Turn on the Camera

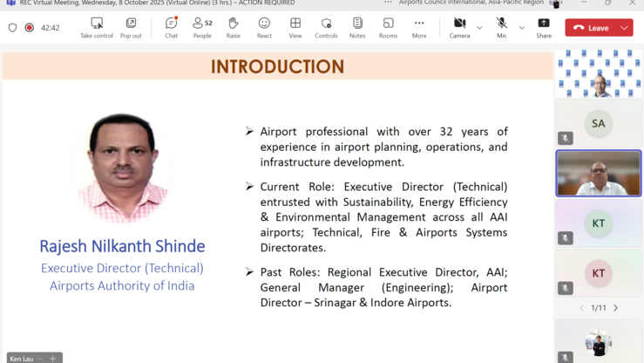459,27
